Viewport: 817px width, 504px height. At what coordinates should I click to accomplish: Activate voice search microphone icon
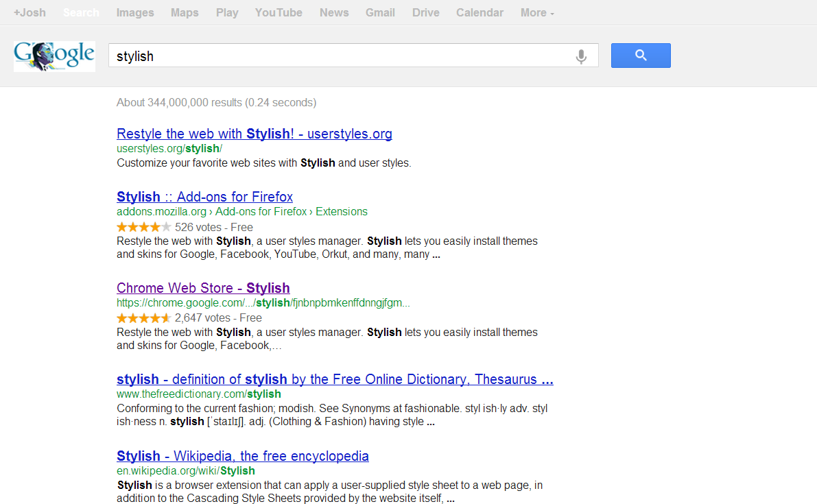581,56
